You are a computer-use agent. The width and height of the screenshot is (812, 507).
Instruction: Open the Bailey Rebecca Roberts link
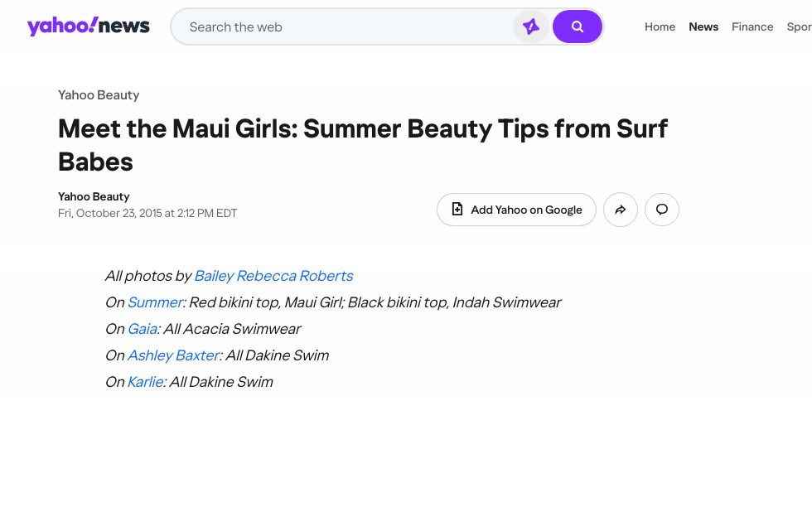click(x=273, y=276)
